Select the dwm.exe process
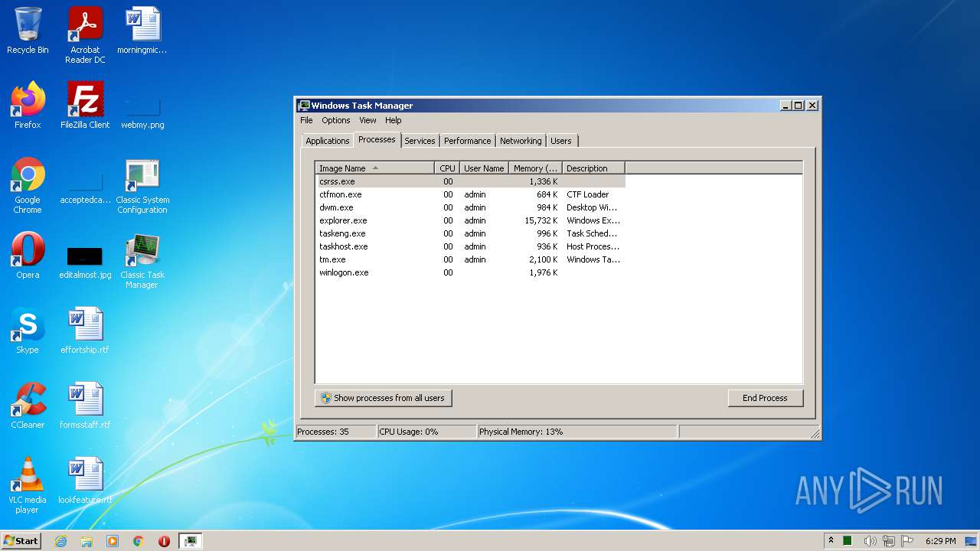This screenshot has width=980, height=551. pyautogui.click(x=470, y=207)
